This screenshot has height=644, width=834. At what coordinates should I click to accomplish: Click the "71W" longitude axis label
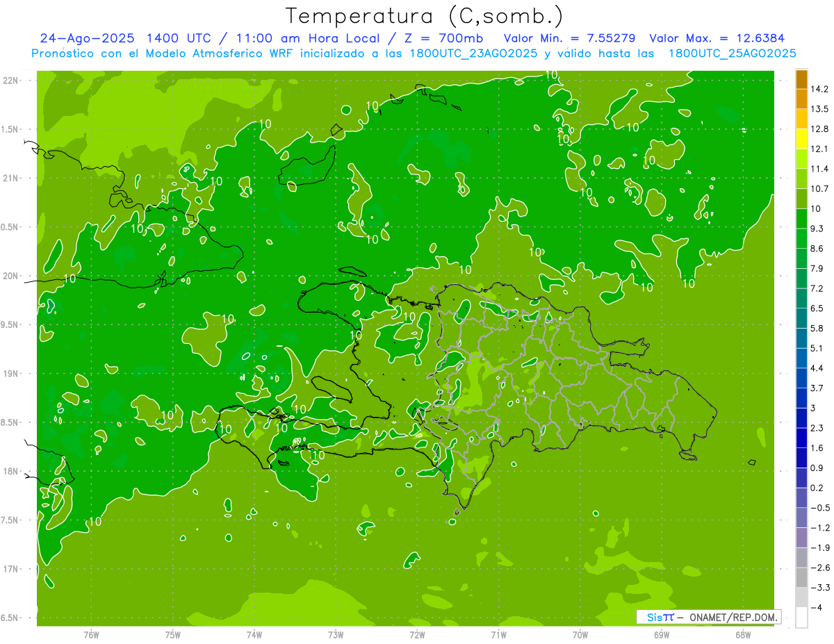coord(498,635)
